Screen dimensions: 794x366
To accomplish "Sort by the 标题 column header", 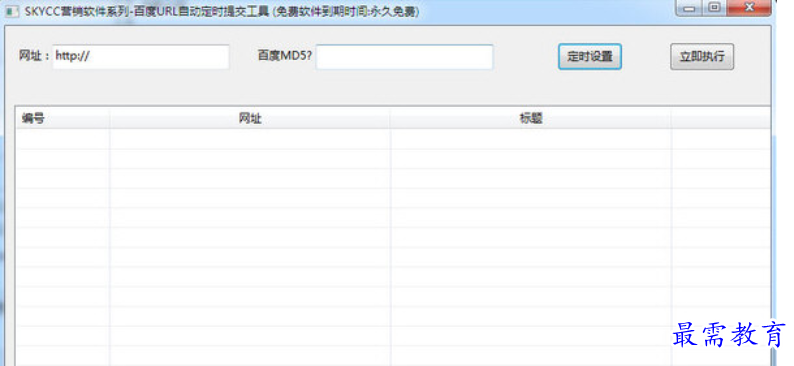I will click(x=531, y=118).
